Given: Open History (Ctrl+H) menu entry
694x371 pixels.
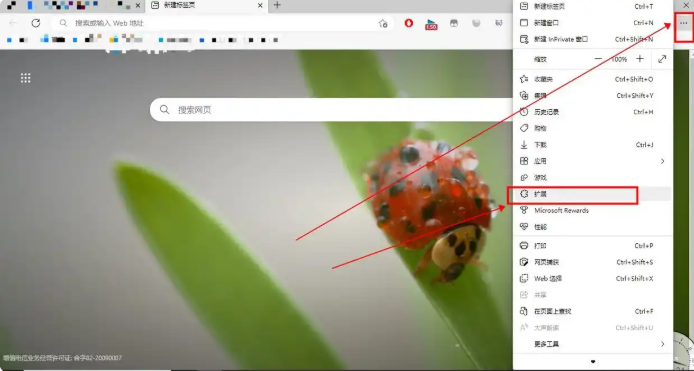Looking at the screenshot, I should 592,112.
